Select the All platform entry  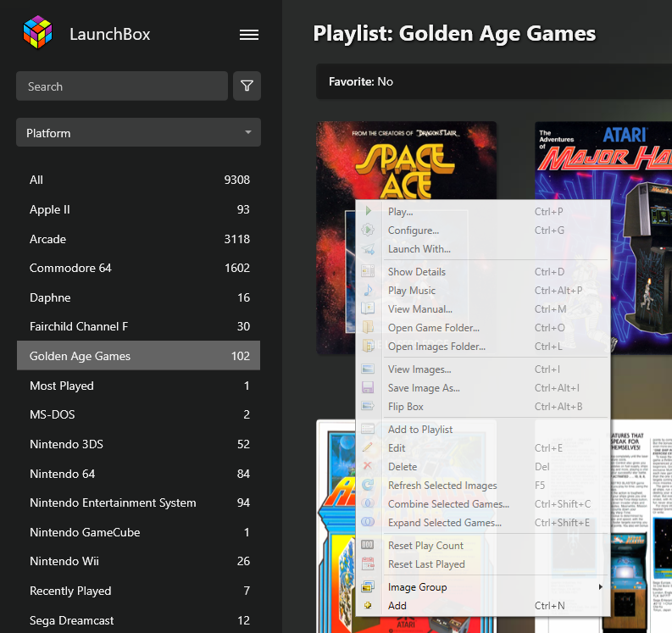pos(138,180)
